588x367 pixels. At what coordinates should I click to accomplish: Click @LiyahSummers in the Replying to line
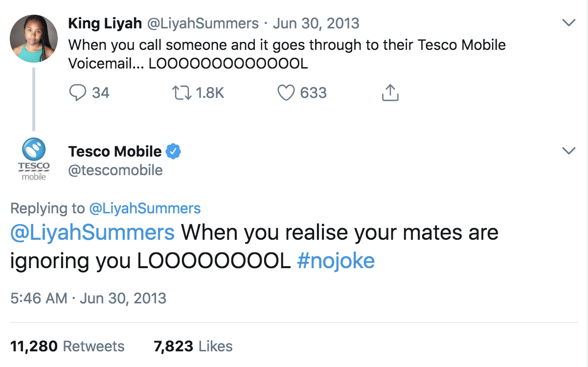click(145, 208)
